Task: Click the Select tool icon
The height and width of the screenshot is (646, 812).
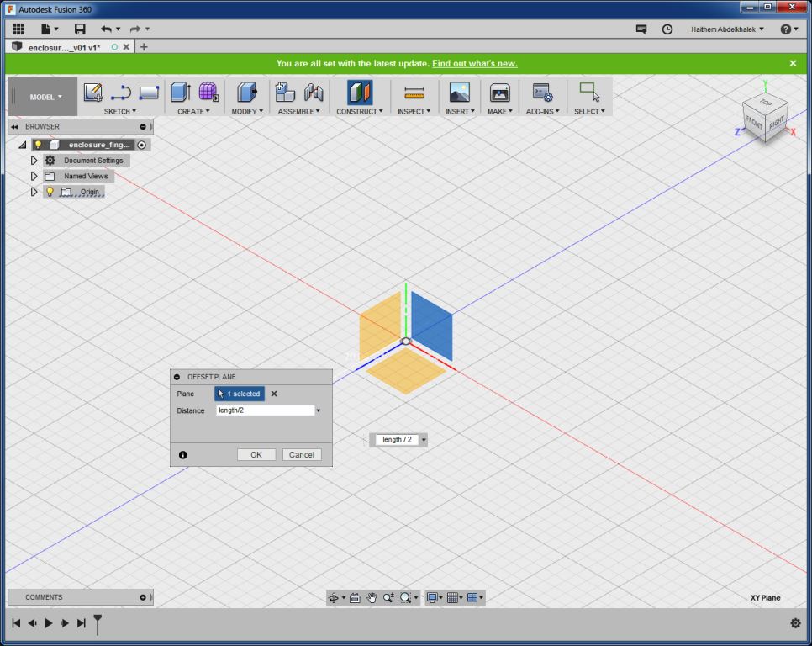Action: point(589,92)
